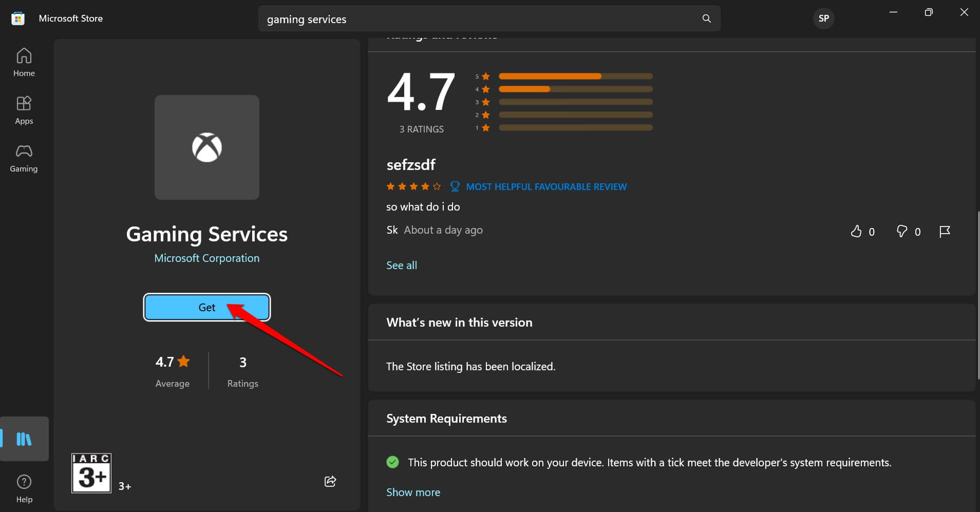The width and height of the screenshot is (980, 512).
Task: Open the Home section in sidebar
Action: pos(24,62)
